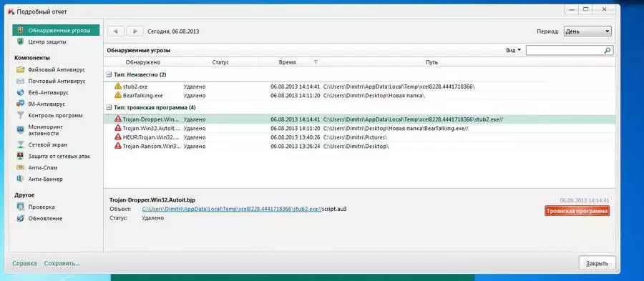Open the Обновление update icon
The image size is (644, 281).
coord(21,219)
